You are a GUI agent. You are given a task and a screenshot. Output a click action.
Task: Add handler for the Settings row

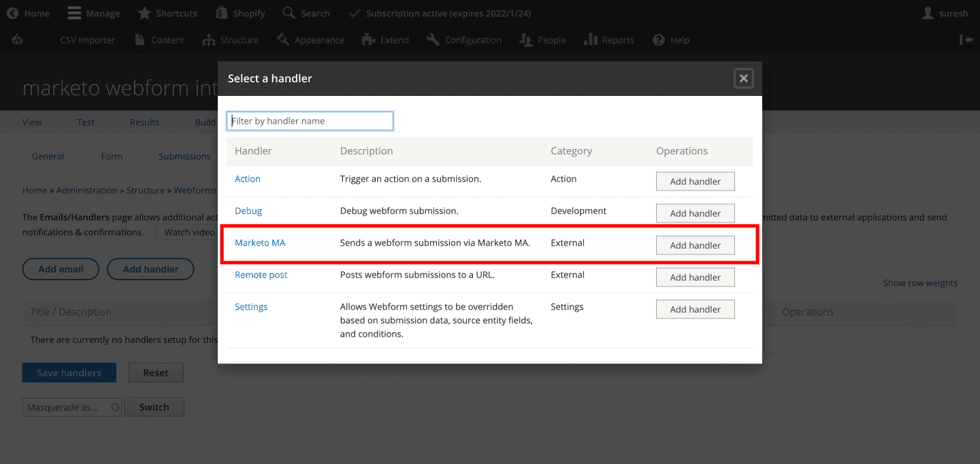pyautogui.click(x=696, y=310)
